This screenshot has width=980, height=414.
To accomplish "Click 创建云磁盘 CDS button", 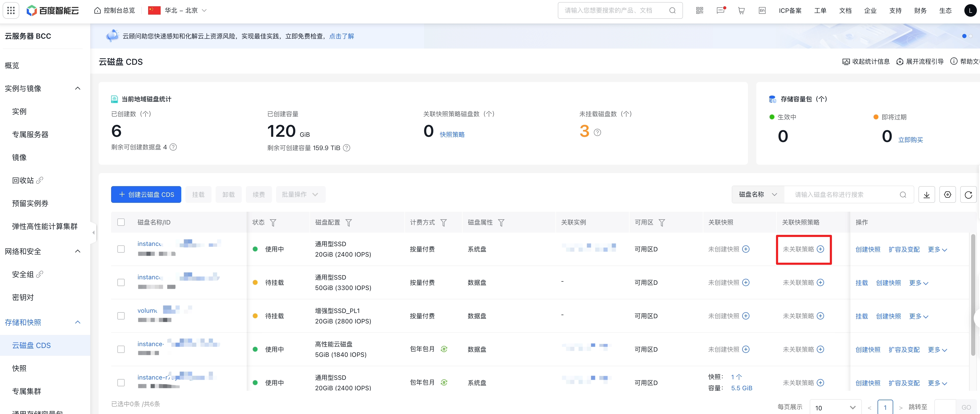I will click(146, 195).
